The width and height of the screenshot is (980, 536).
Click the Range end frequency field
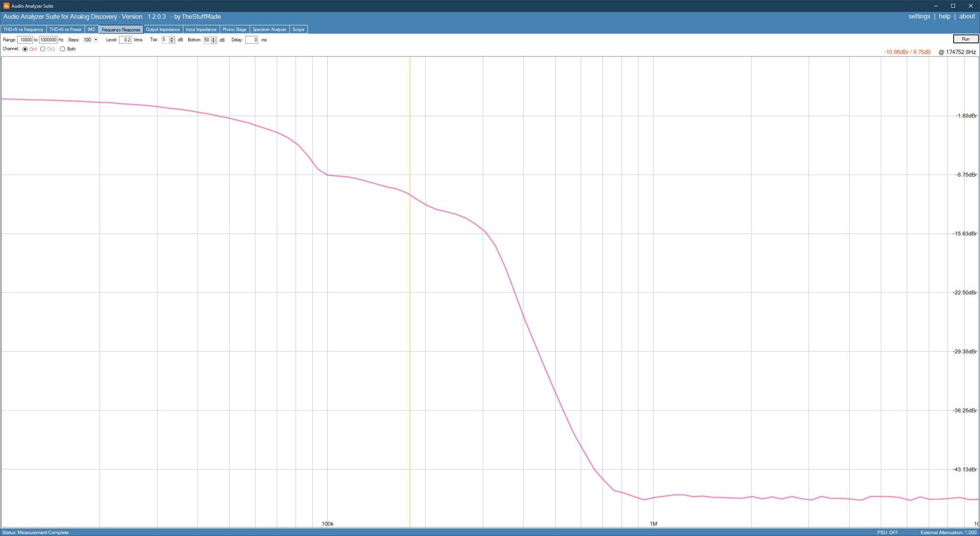coord(48,40)
